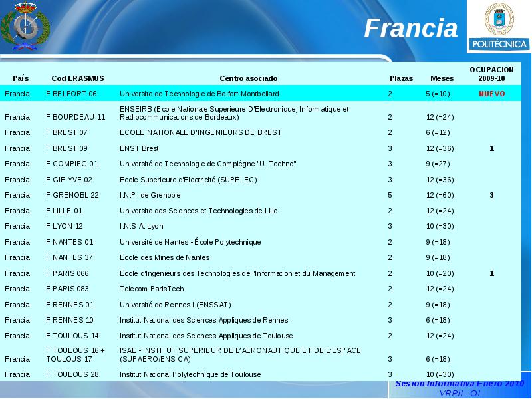The width and height of the screenshot is (532, 399).
Task: Click Institut National Polytechnique de Toulouse
Action: [190, 374]
